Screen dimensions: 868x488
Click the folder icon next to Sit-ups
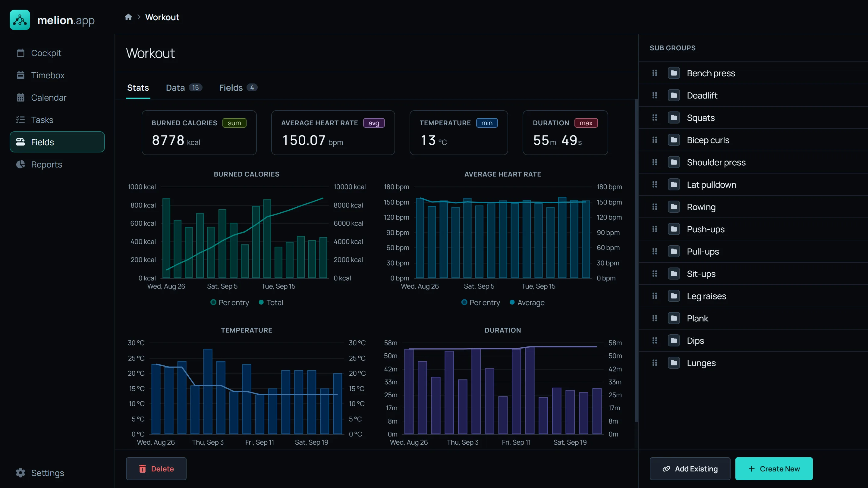click(674, 274)
